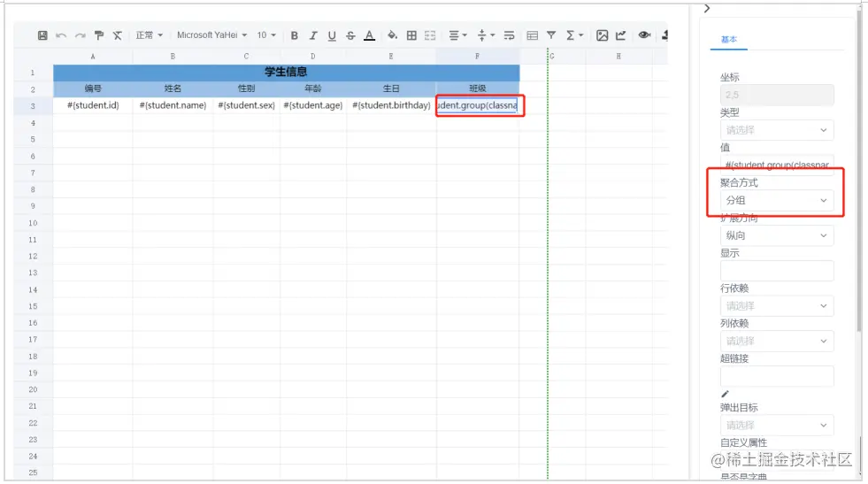Toggle underline formatting

pos(332,35)
